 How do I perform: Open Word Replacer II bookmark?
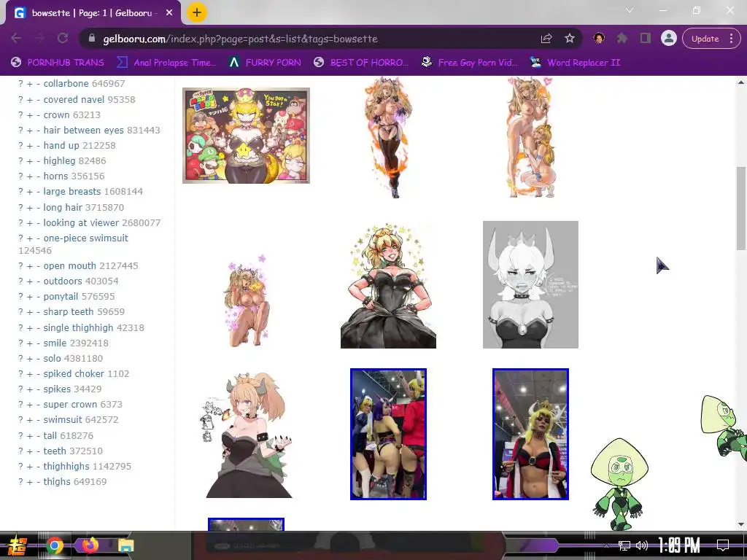575,63
